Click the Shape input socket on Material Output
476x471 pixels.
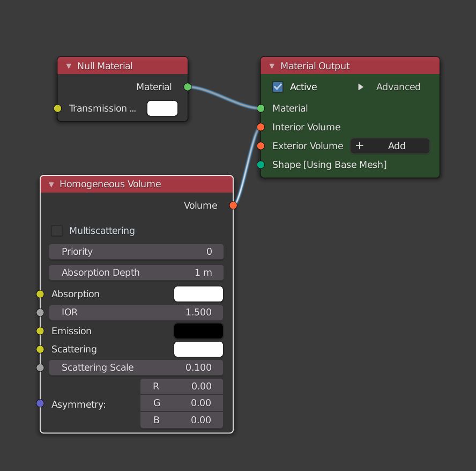[261, 165]
